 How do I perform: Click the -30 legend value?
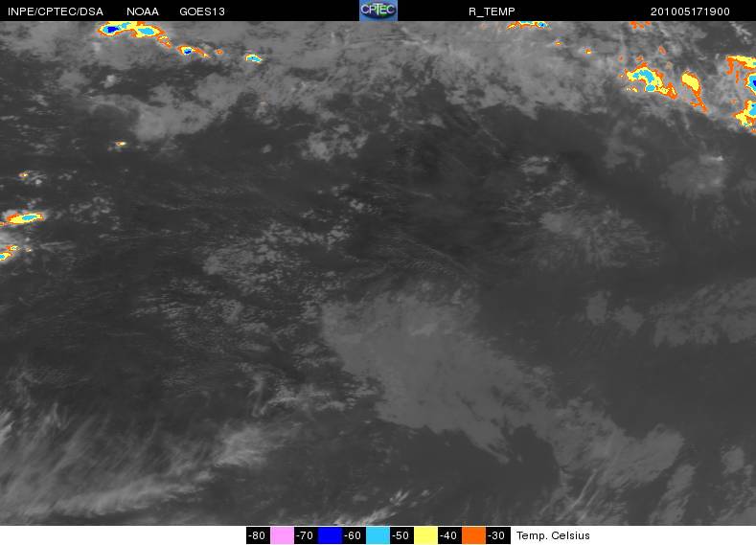point(497,535)
